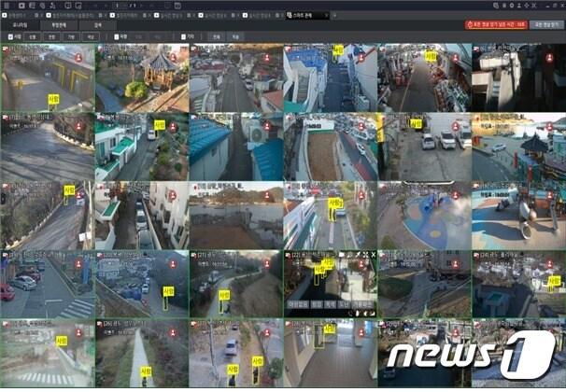Viewport: 566px width, 392px height.
Task: Select the pavilion camera tile
Action: tap(142, 77)
